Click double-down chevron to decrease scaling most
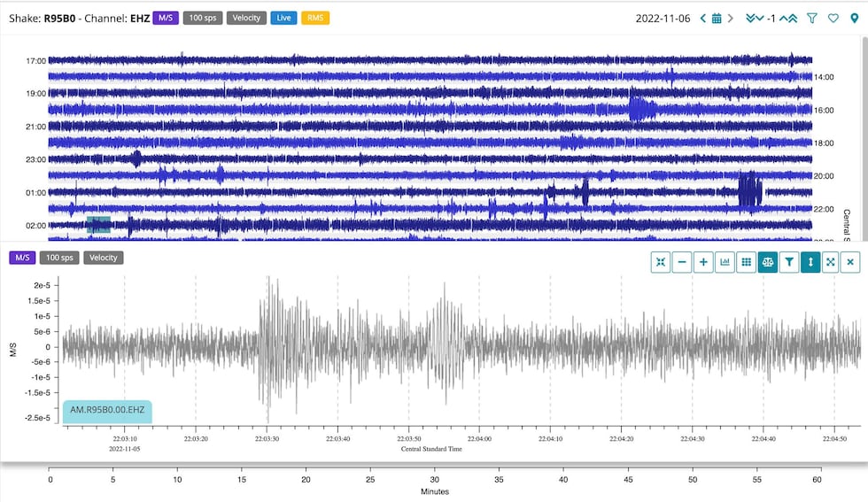 [x=751, y=19]
